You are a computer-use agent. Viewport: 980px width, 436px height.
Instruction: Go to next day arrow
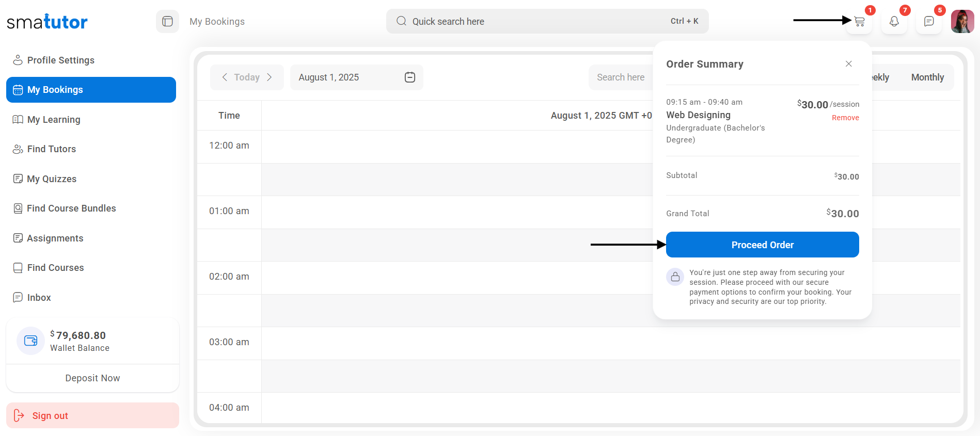[x=269, y=77]
